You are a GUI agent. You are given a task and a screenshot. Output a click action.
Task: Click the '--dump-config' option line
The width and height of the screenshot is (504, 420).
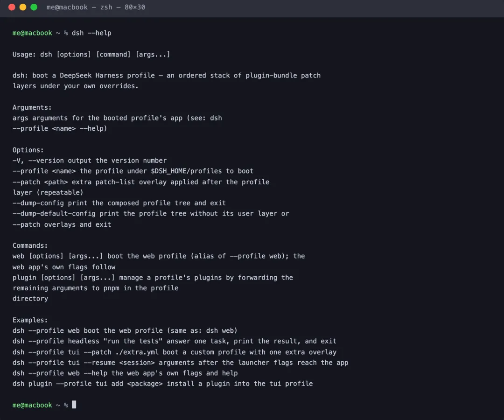pyautogui.click(x=119, y=203)
